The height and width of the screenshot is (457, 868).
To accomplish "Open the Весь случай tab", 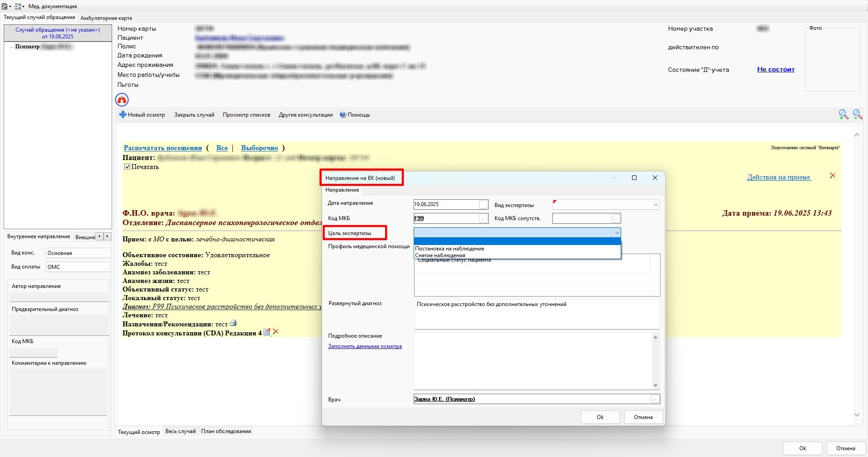I will tap(180, 431).
